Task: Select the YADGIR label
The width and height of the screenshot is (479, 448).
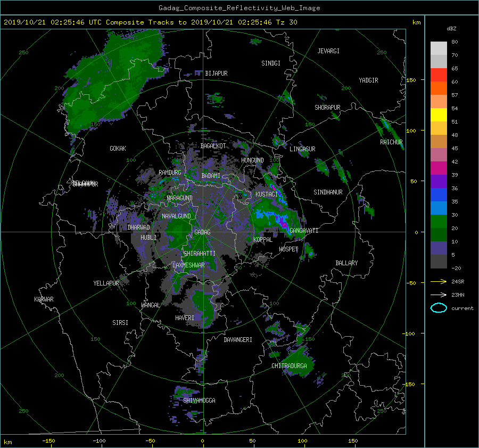Action: click(x=368, y=80)
